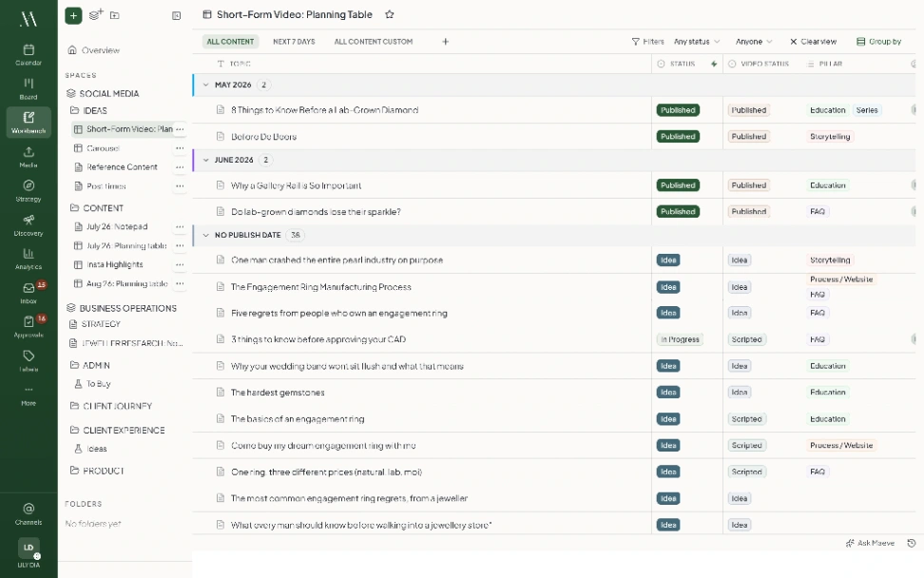Open options for Reference Content page
The image size is (924, 578).
[180, 167]
